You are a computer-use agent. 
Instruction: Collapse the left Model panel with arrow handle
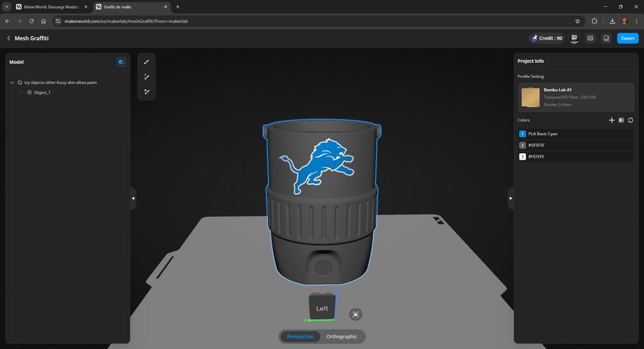pyautogui.click(x=133, y=198)
